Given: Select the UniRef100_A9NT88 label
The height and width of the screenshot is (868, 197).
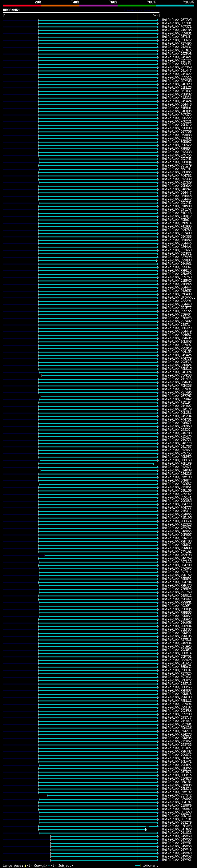Looking at the screenshot, I should [177, 542].
